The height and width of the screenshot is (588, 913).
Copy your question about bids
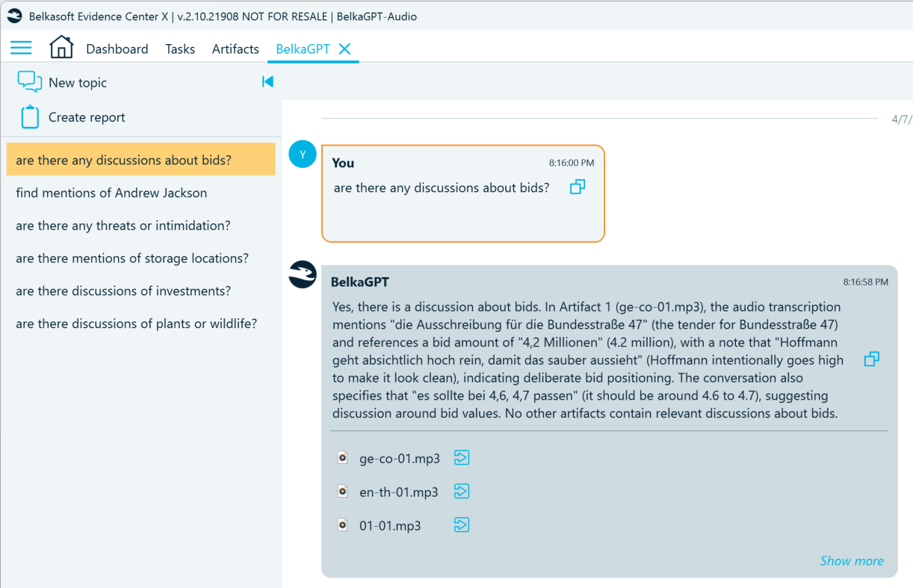[578, 188]
